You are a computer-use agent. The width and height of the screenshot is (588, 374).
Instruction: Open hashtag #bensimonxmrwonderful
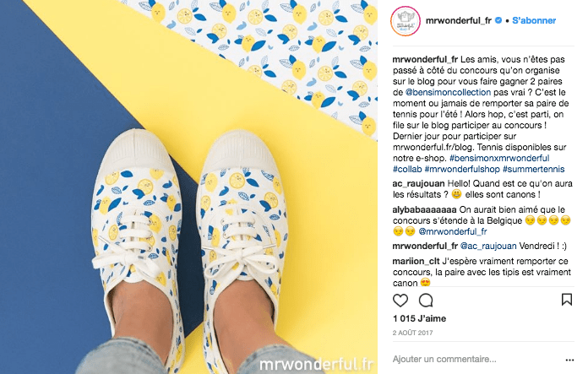click(x=499, y=158)
